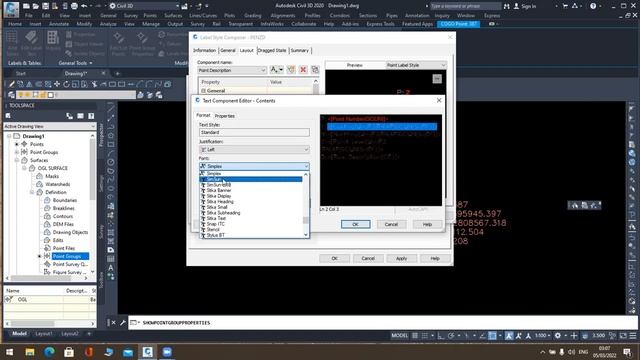This screenshot has height=360, width=640.
Task: Toggle object snap in the status bar
Action: point(493,336)
